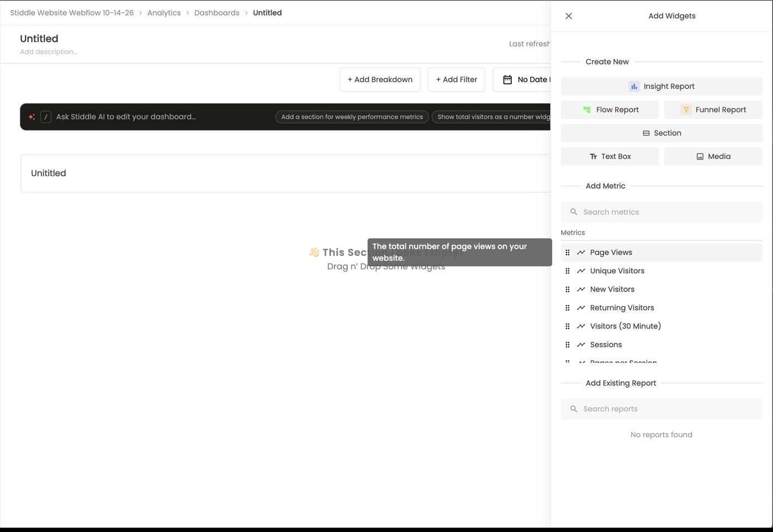Select the New Visitors metric
Screen dimensions: 773x532
click(x=661, y=290)
